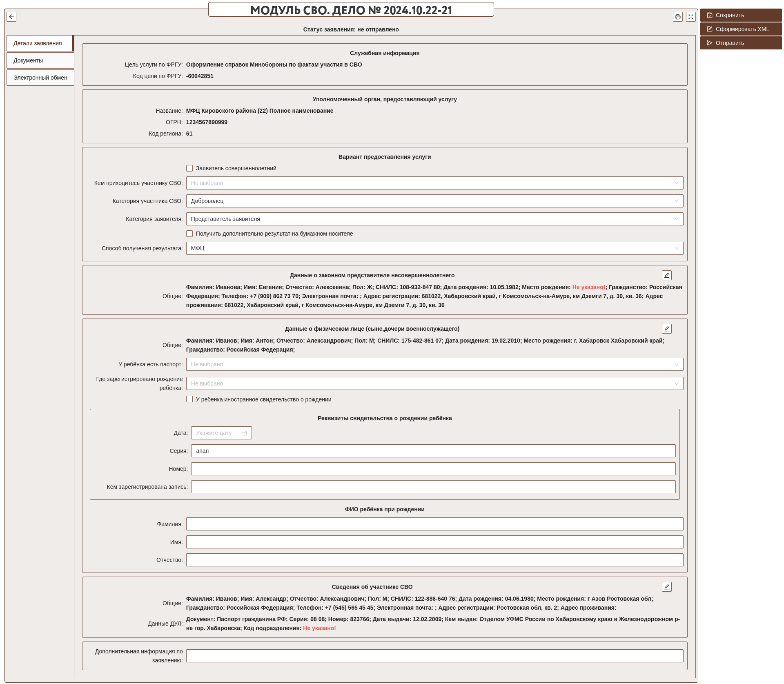Check paper result additional option
The width and height of the screenshot is (784, 684).
click(189, 234)
